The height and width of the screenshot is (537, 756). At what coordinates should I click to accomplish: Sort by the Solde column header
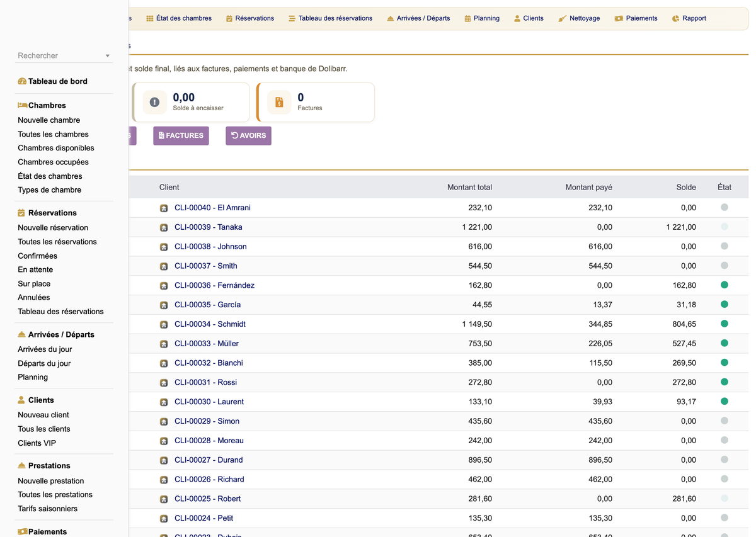point(686,187)
